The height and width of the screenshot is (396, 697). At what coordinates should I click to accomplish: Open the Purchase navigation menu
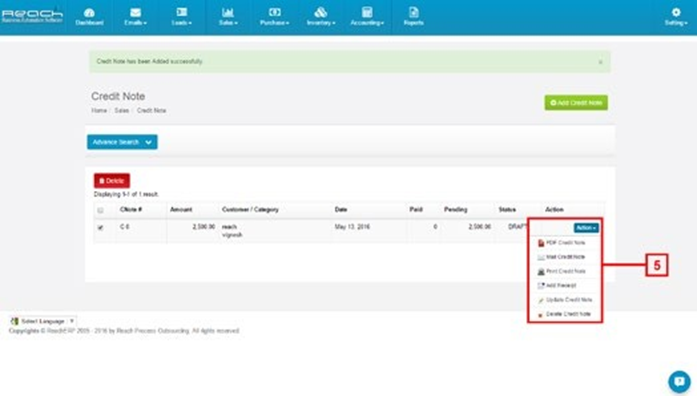coord(274,17)
